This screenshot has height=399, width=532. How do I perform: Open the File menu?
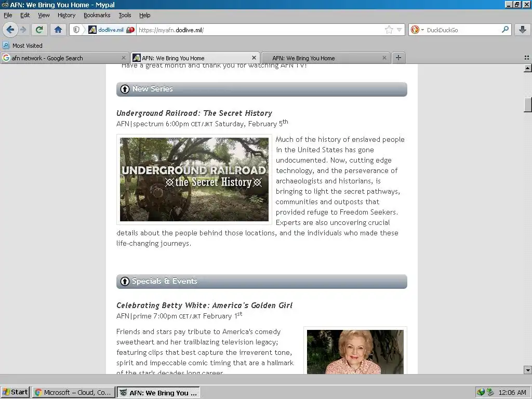(x=8, y=15)
